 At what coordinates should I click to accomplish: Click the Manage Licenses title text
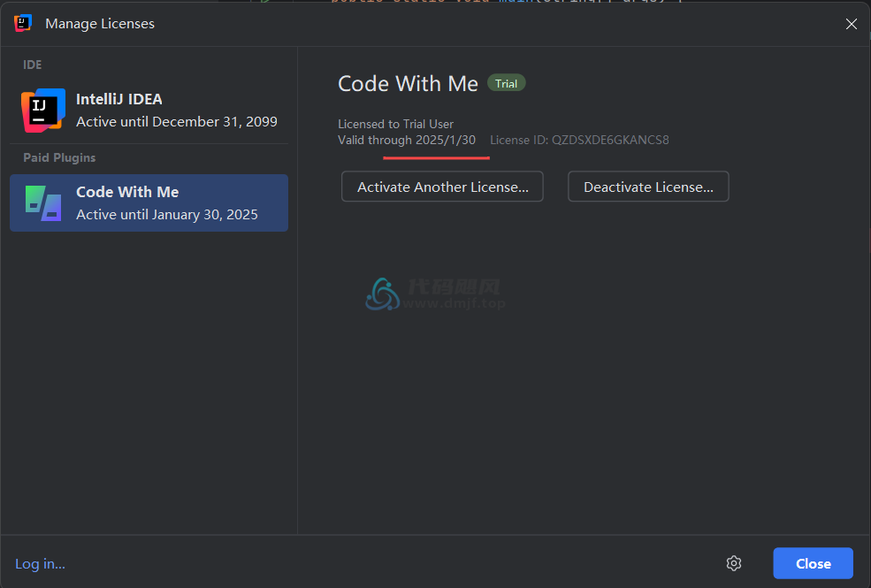(x=100, y=24)
